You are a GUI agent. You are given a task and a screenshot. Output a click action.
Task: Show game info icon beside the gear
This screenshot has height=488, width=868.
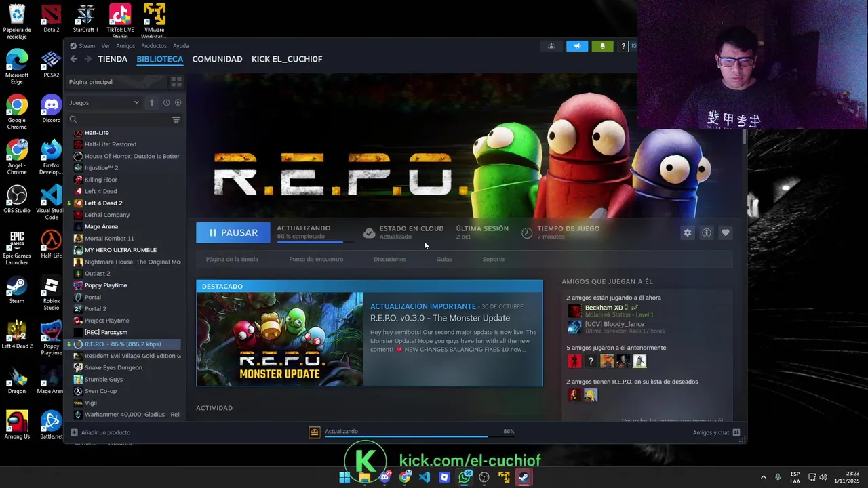[x=707, y=232]
